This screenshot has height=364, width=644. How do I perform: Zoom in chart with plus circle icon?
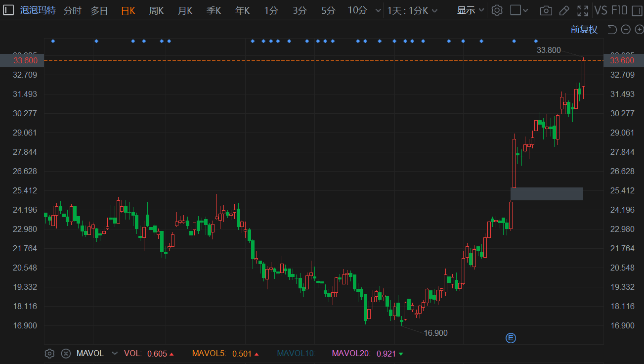639,29
